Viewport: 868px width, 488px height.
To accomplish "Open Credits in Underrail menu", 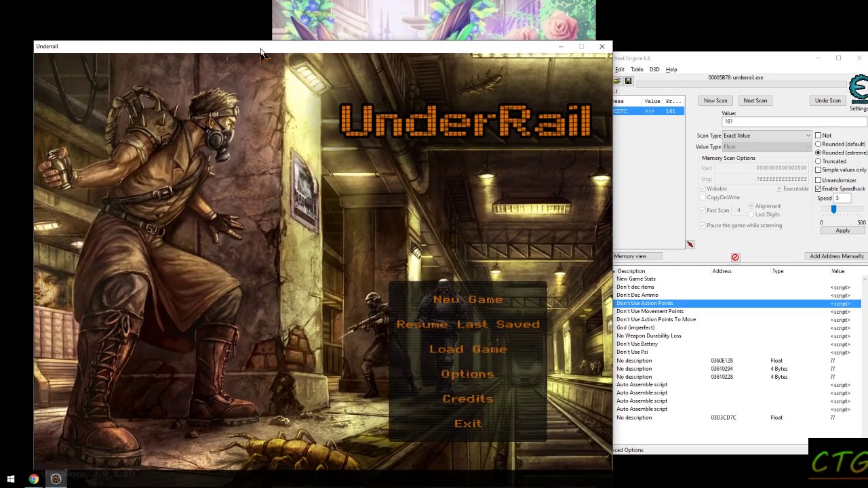I will 468,399.
